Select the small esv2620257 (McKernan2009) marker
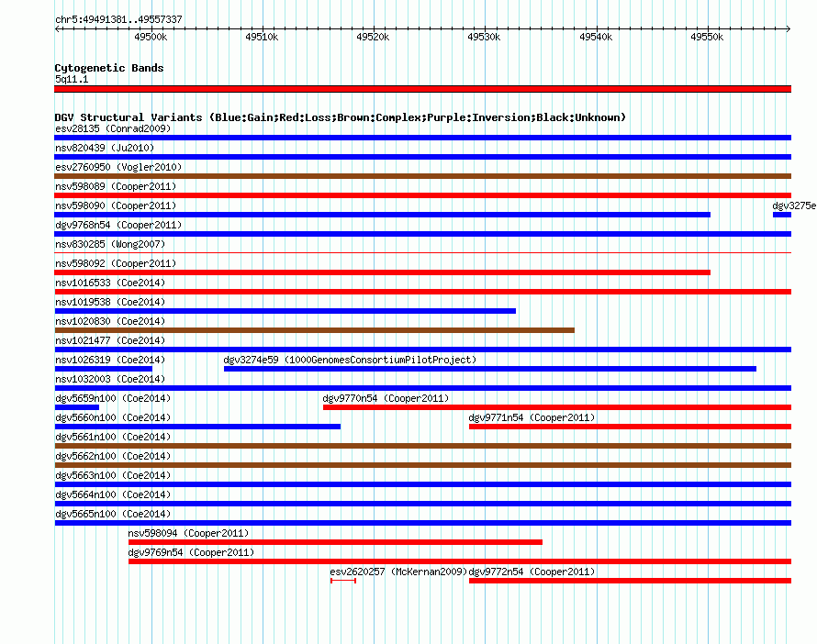The width and height of the screenshot is (817, 644). click(343, 581)
